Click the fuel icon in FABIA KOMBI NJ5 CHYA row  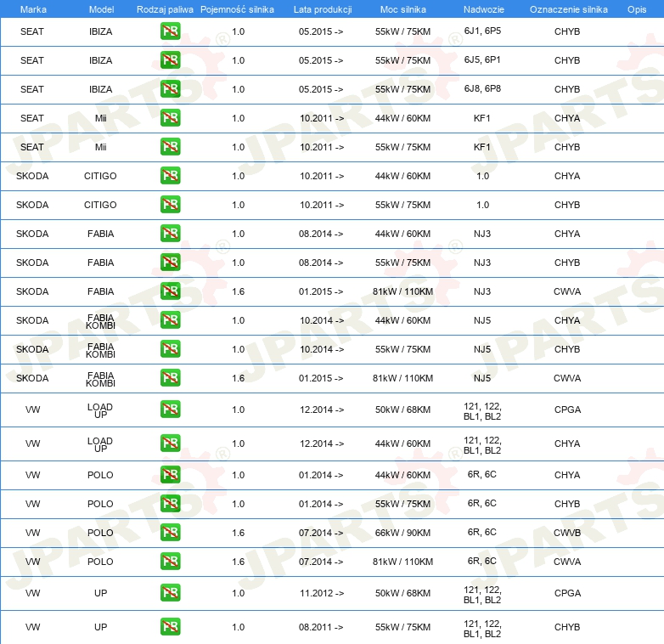(170, 320)
